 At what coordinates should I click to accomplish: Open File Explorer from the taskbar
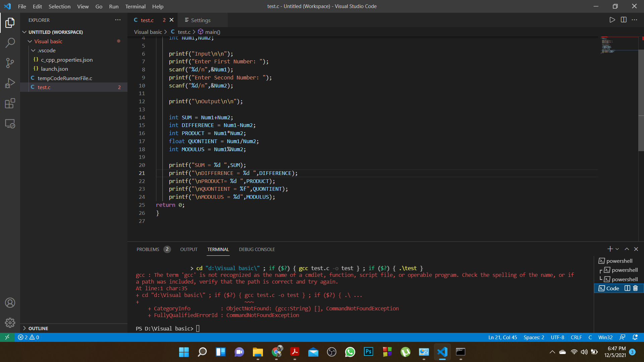coord(258,352)
